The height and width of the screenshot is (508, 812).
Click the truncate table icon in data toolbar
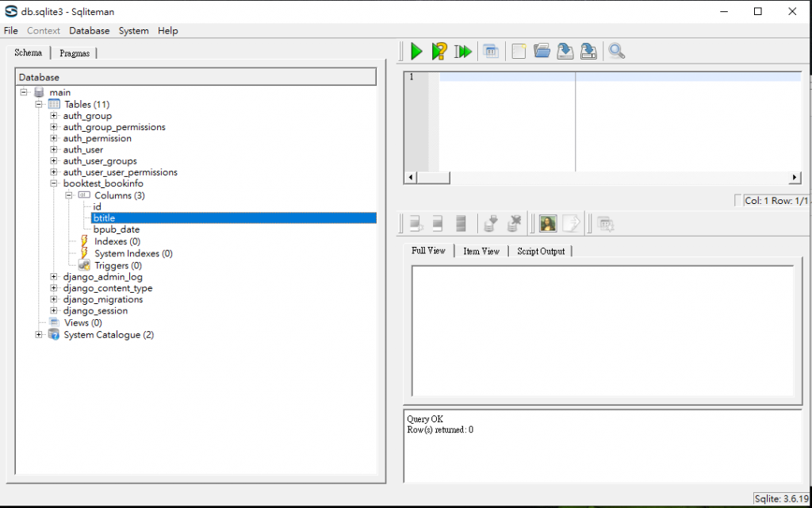pyautogui.click(x=461, y=224)
